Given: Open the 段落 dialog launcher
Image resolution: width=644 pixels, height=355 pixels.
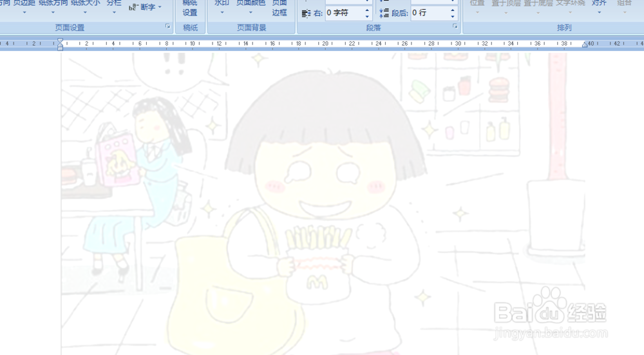Looking at the screenshot, I should coord(455,26).
